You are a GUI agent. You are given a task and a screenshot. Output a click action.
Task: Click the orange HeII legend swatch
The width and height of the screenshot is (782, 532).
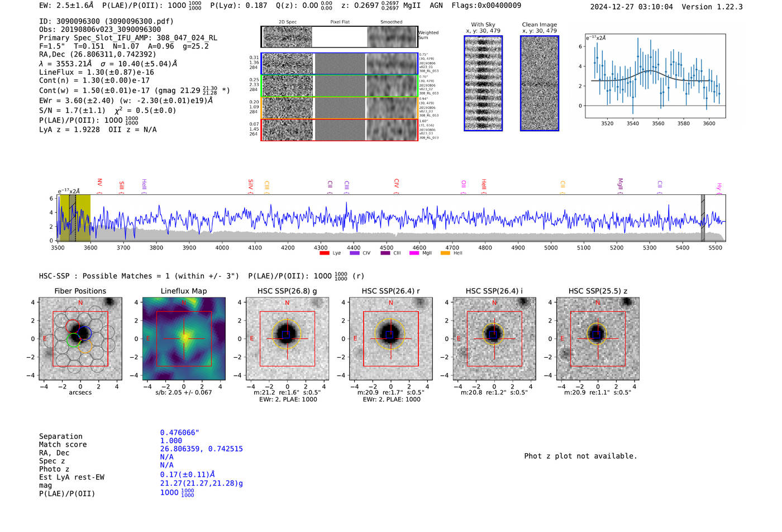(445, 253)
